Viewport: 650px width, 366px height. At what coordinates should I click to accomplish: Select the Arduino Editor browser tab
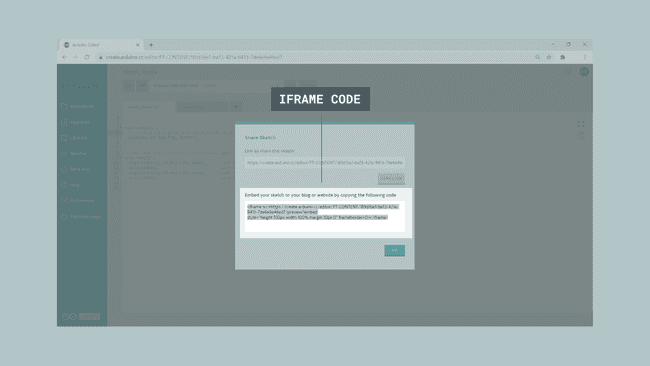point(102,45)
